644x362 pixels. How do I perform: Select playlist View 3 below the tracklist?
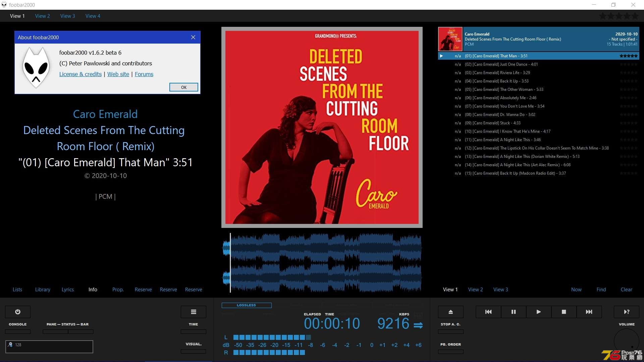pos(501,289)
